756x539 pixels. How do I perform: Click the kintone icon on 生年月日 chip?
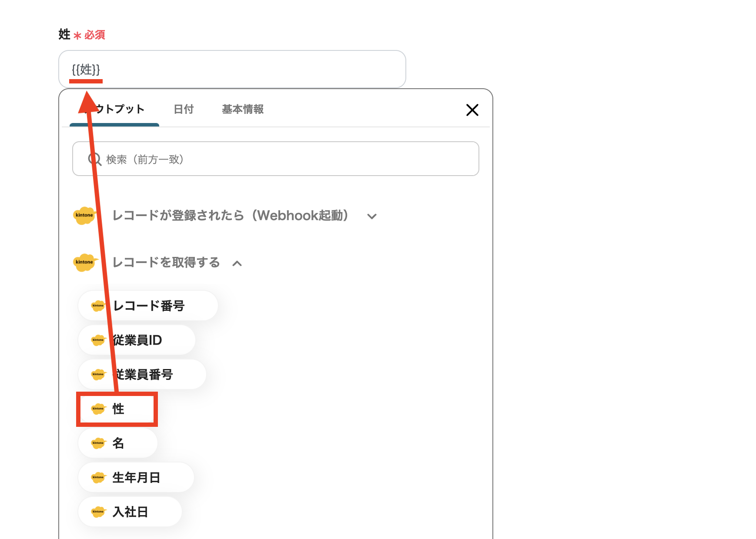click(98, 477)
